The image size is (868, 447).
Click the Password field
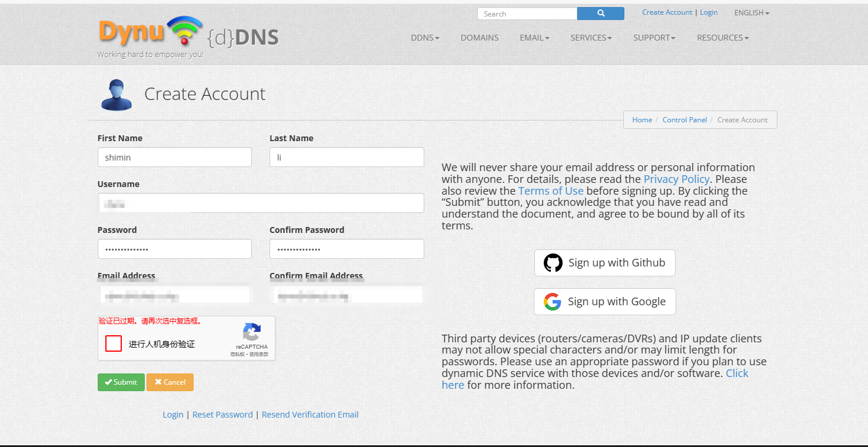[x=175, y=249]
